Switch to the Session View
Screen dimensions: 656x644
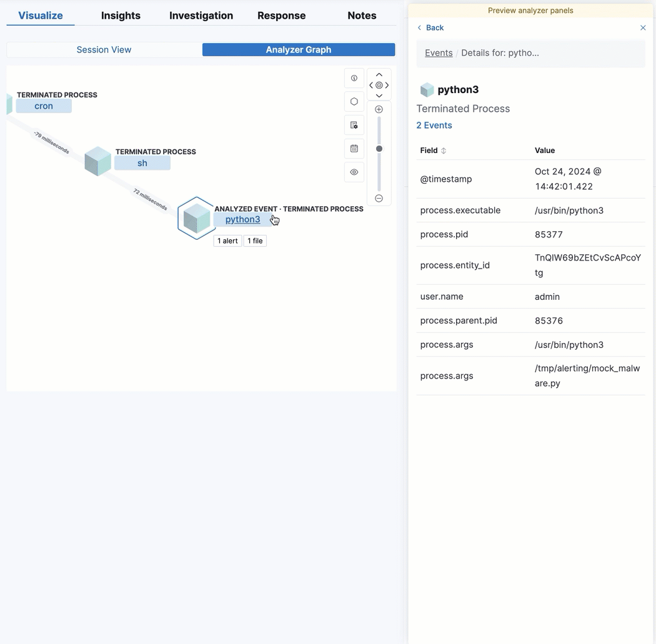[104, 49]
